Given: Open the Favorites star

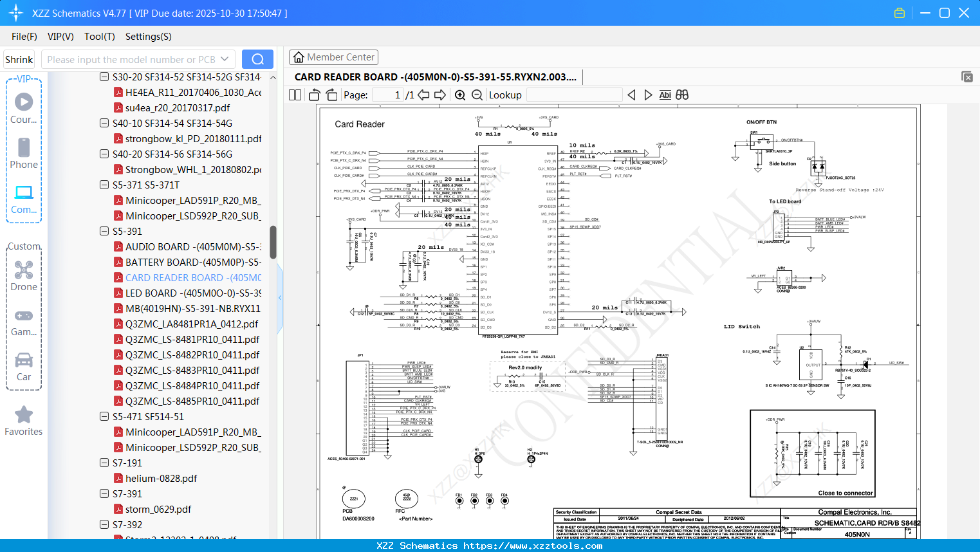Looking at the screenshot, I should click(24, 421).
